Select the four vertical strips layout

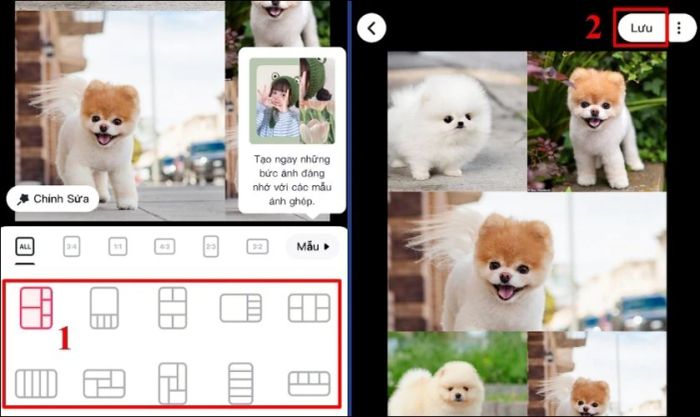click(x=36, y=384)
